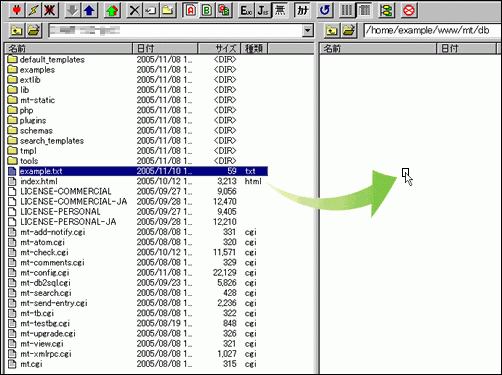Enable Binary transfer mode (B button)

click(x=207, y=10)
